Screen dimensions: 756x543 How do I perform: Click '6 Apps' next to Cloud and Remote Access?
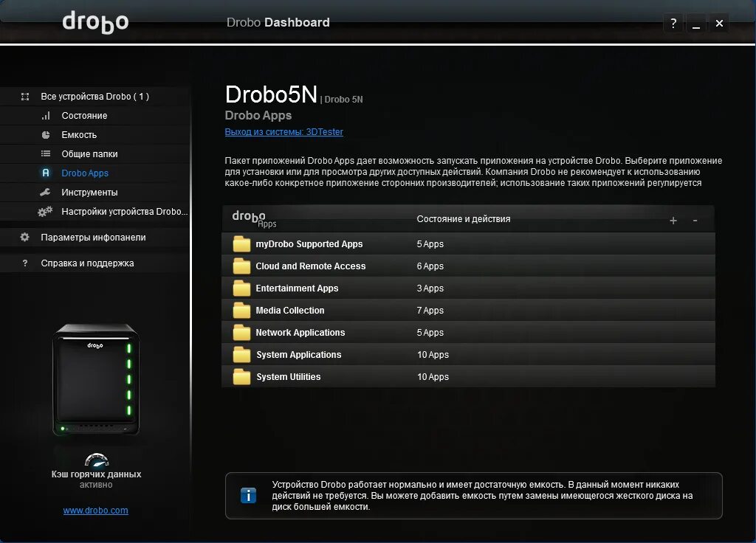(430, 266)
